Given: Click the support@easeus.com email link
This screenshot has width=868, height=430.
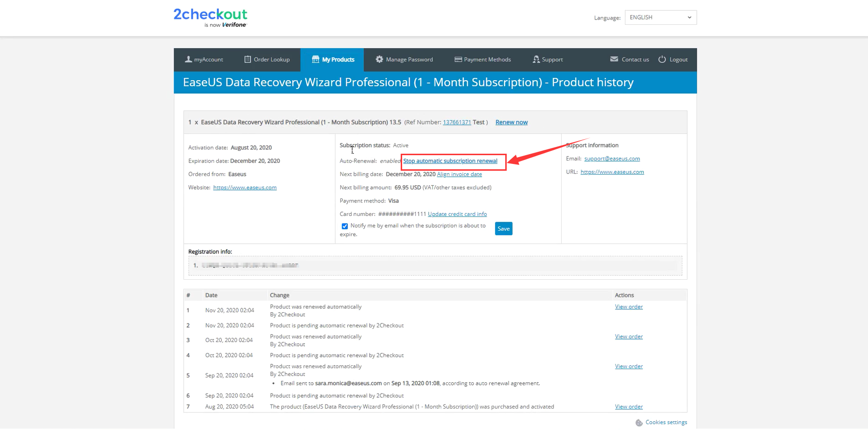Looking at the screenshot, I should (612, 159).
